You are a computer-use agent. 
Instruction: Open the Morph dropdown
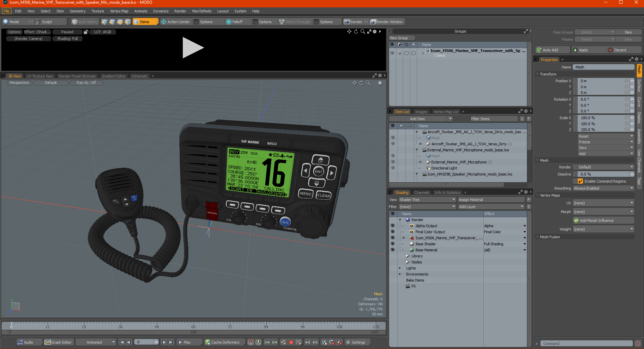tap(603, 212)
